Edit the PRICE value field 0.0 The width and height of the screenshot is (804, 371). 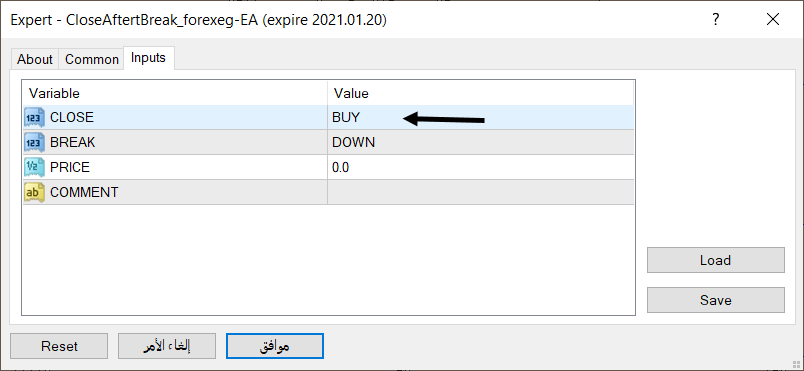pos(480,167)
